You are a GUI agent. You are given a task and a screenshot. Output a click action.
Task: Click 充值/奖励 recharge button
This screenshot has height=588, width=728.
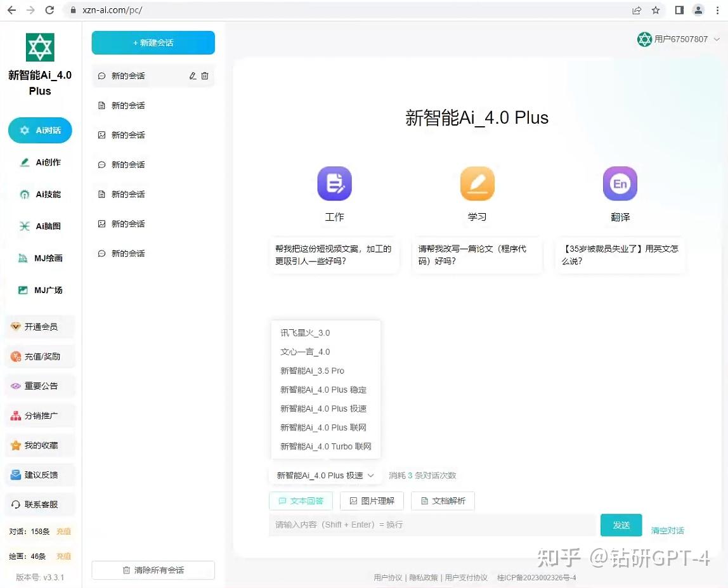(40, 356)
